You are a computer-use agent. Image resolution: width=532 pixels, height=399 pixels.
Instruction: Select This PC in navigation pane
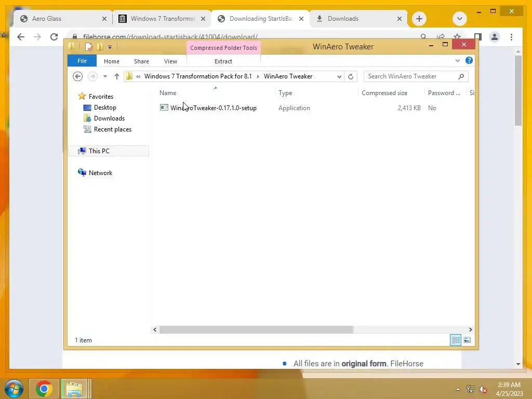109,151
